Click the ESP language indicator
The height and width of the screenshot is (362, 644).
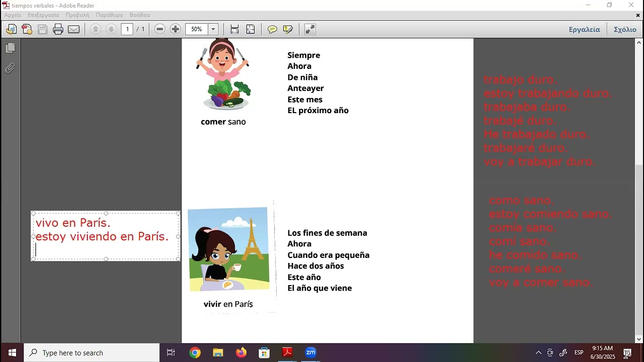pos(579,353)
